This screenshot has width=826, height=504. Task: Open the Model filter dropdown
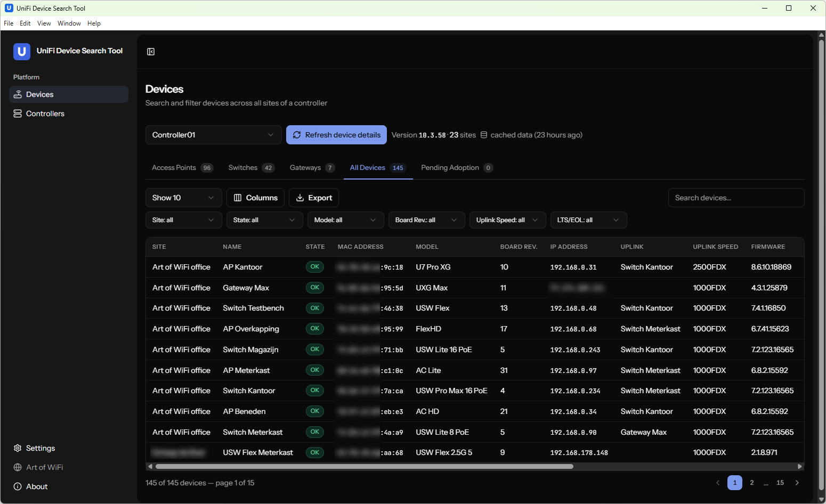pos(346,220)
